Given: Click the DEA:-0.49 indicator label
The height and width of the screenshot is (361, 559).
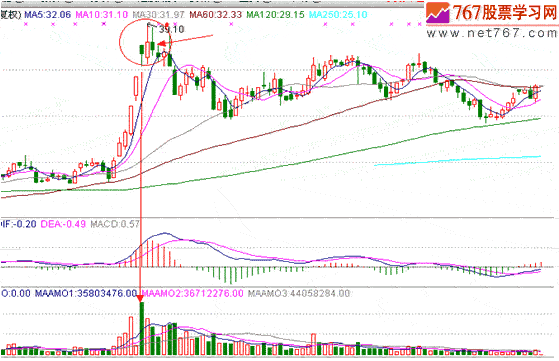Looking at the screenshot, I should click(x=63, y=224).
